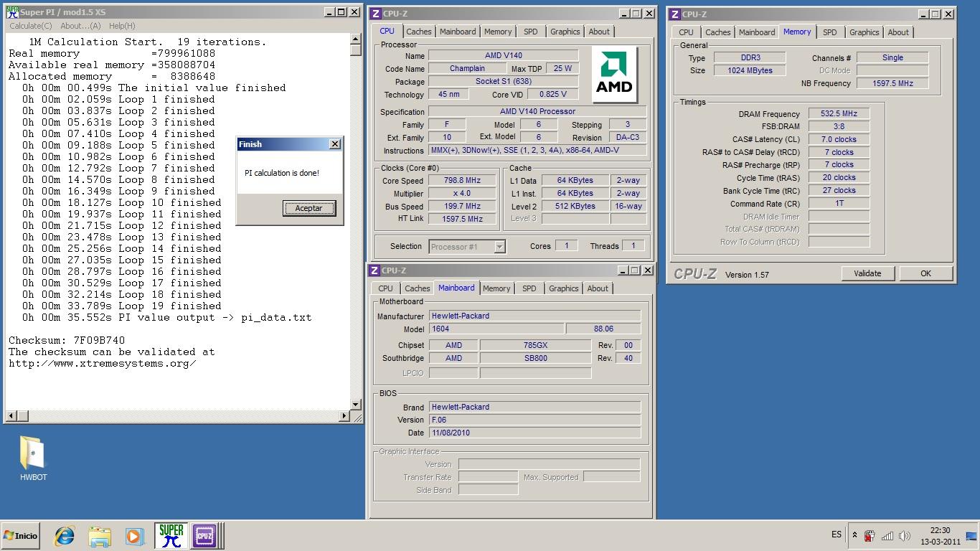The height and width of the screenshot is (551, 980).
Task: Show hidden tray icons arrow
Action: click(x=854, y=535)
